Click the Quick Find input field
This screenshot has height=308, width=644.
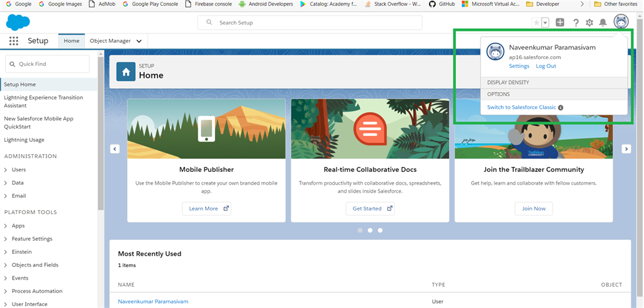click(47, 64)
